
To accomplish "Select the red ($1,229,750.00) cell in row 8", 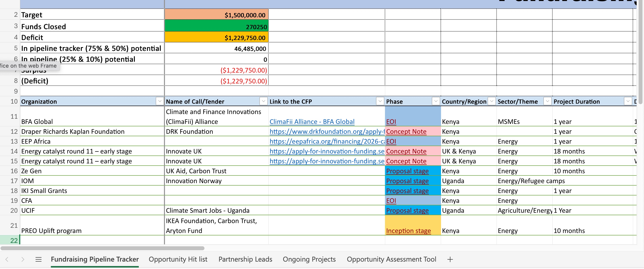I will [x=217, y=81].
